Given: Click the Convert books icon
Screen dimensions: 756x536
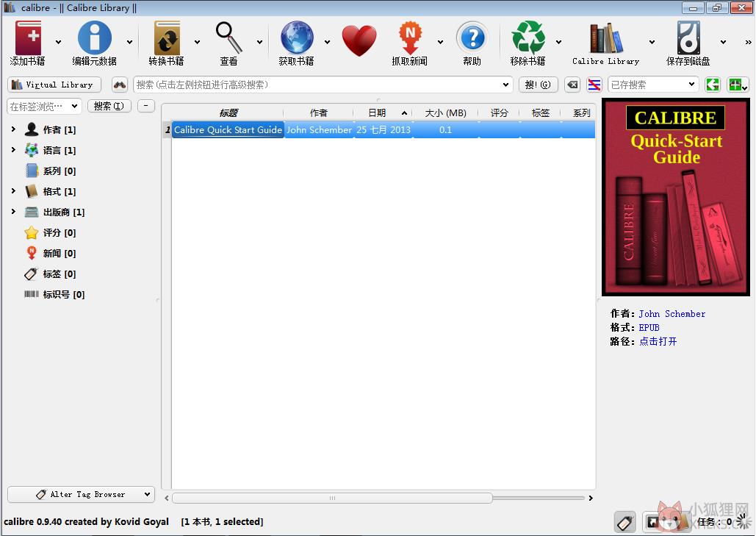Looking at the screenshot, I should pyautogui.click(x=167, y=37).
